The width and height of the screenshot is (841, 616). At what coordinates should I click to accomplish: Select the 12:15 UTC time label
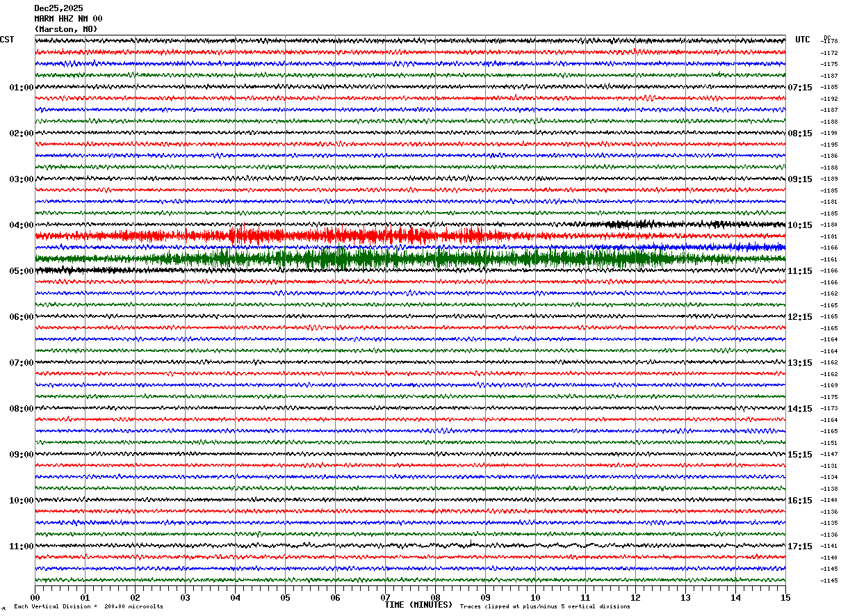(x=800, y=317)
